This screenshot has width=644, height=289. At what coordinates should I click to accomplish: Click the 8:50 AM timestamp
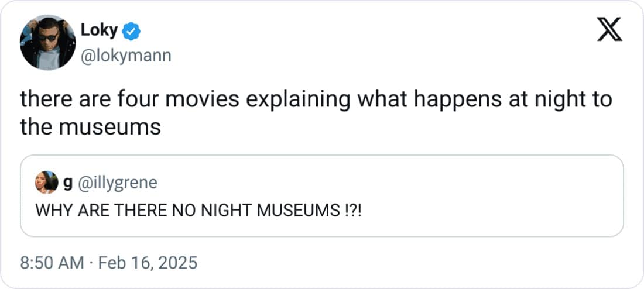pyautogui.click(x=52, y=263)
